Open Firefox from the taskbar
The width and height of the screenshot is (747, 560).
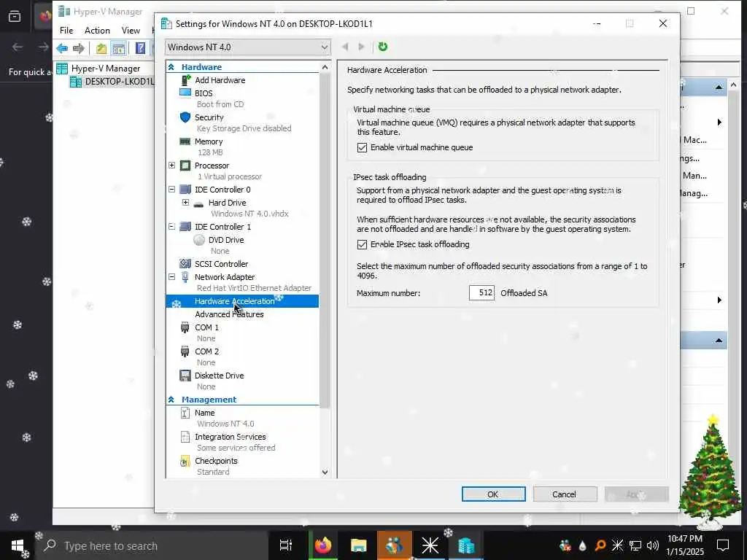[x=323, y=545]
